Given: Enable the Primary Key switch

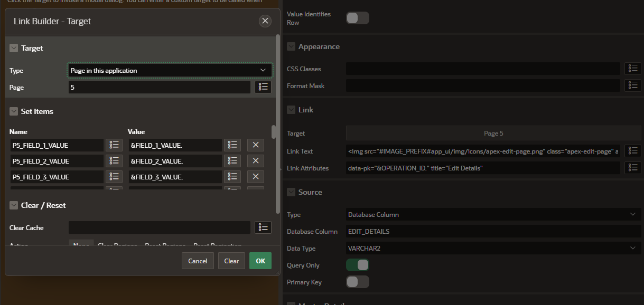Looking at the screenshot, I should click(x=357, y=282).
